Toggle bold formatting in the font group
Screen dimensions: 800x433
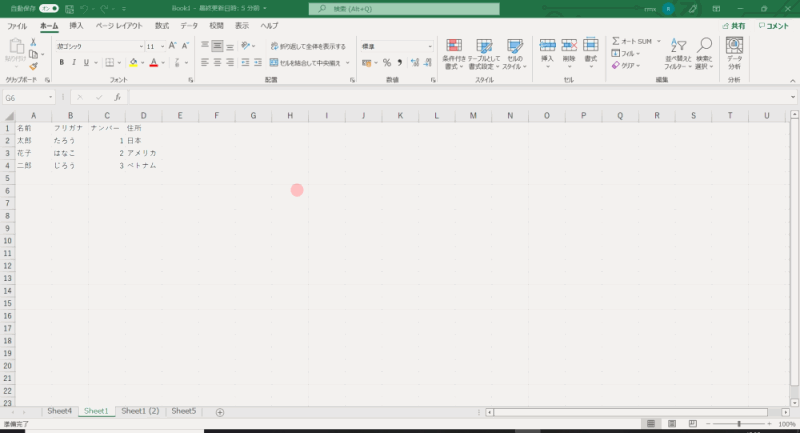point(61,62)
